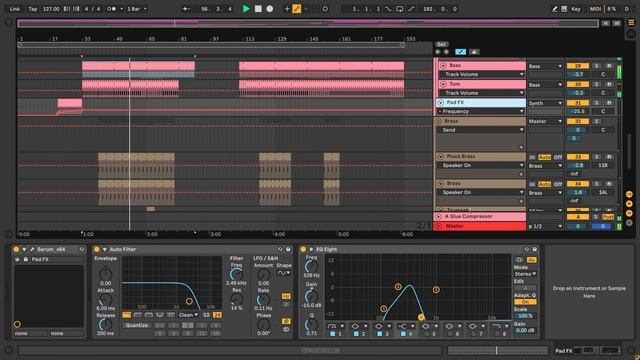640x360 pixels.
Task: Click Pad FX volume value -25.5
Action: (x=578, y=111)
